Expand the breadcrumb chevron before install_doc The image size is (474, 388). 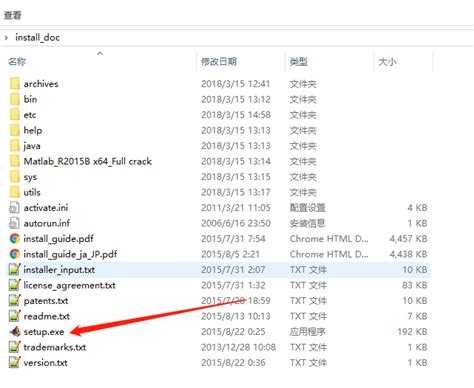(x=6, y=37)
